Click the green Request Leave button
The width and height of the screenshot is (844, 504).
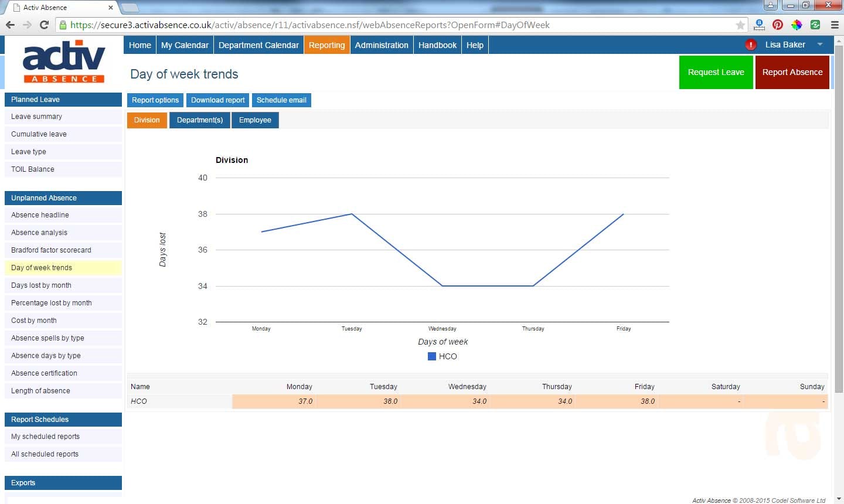click(x=716, y=72)
